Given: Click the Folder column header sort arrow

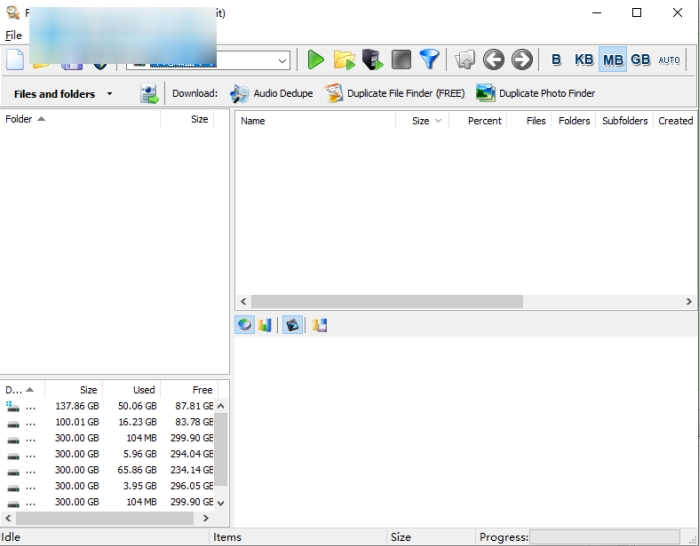Looking at the screenshot, I should (x=41, y=119).
